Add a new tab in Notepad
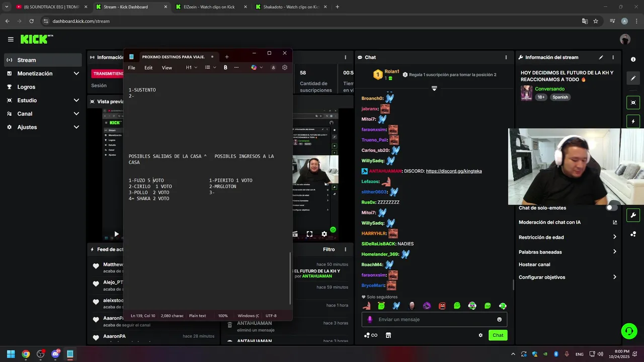Screen dimensions: 644x362 (227, 57)
